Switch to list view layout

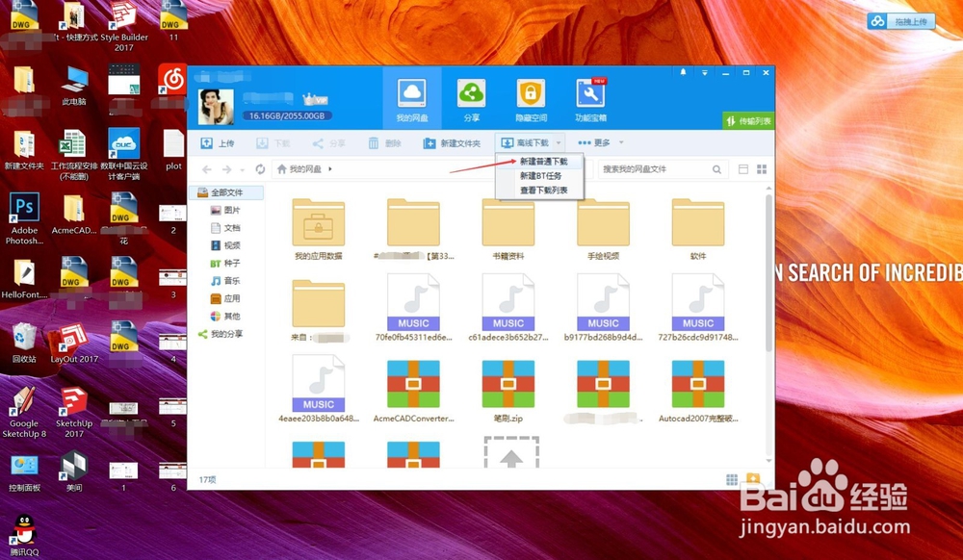[x=743, y=169]
